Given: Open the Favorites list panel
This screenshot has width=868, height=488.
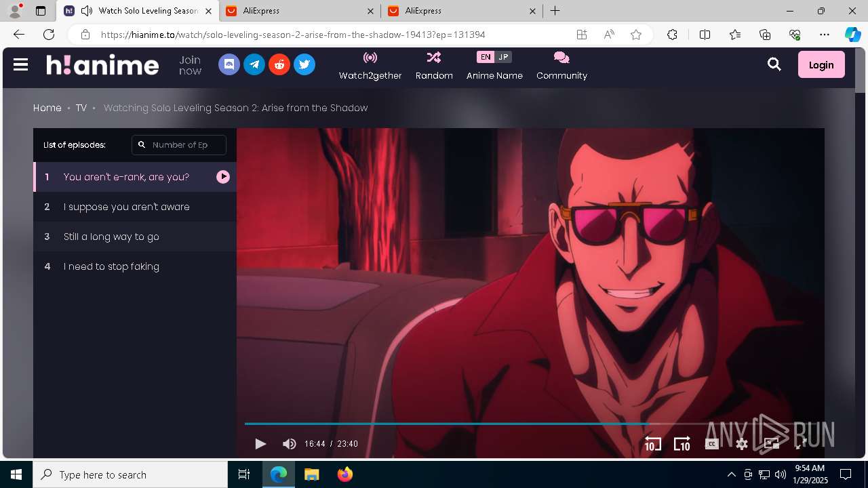Looking at the screenshot, I should 735,35.
